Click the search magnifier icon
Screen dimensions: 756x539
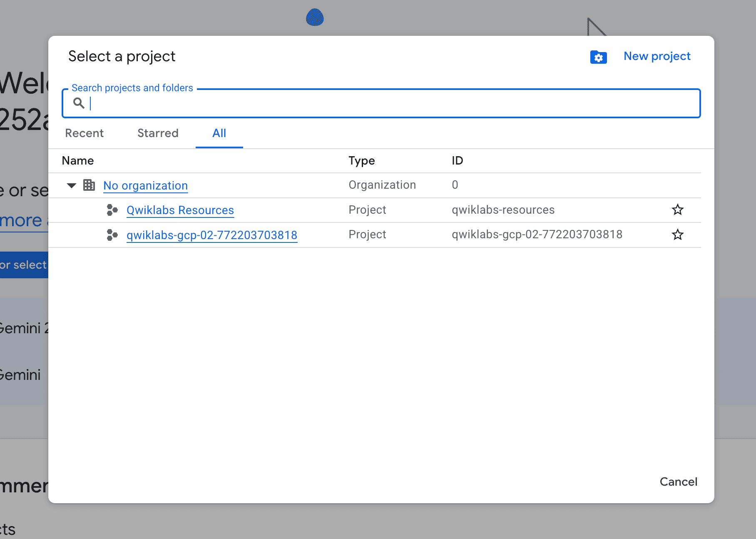pyautogui.click(x=79, y=103)
